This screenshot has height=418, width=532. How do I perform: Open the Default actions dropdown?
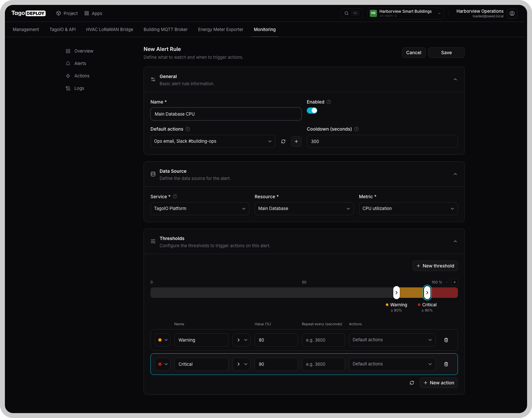[x=213, y=141]
